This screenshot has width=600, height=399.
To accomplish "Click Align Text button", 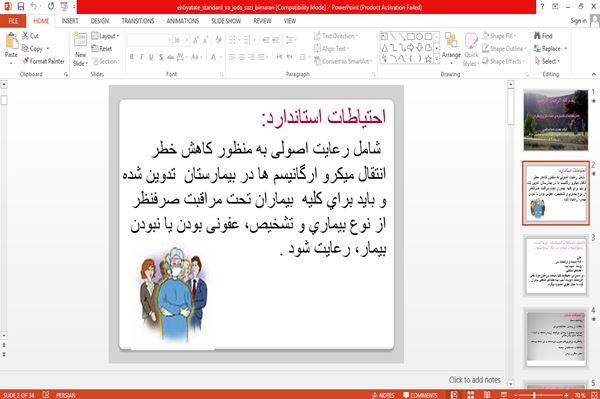I will pyautogui.click(x=331, y=49).
